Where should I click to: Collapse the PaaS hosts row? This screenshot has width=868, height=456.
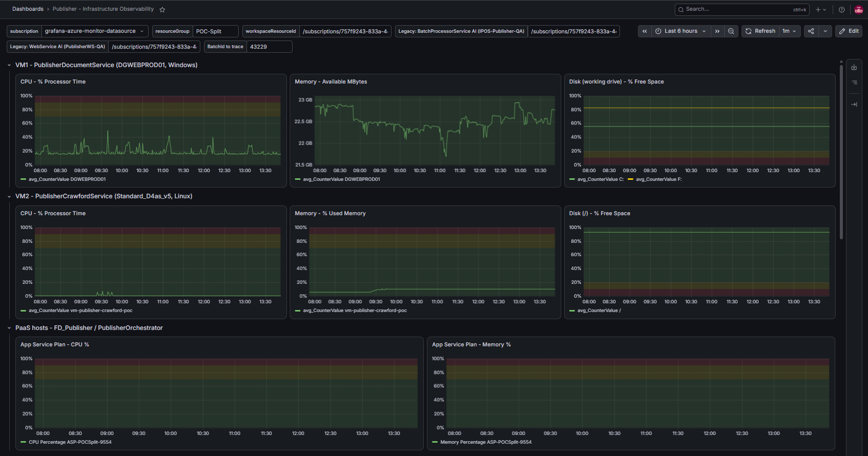(9, 328)
